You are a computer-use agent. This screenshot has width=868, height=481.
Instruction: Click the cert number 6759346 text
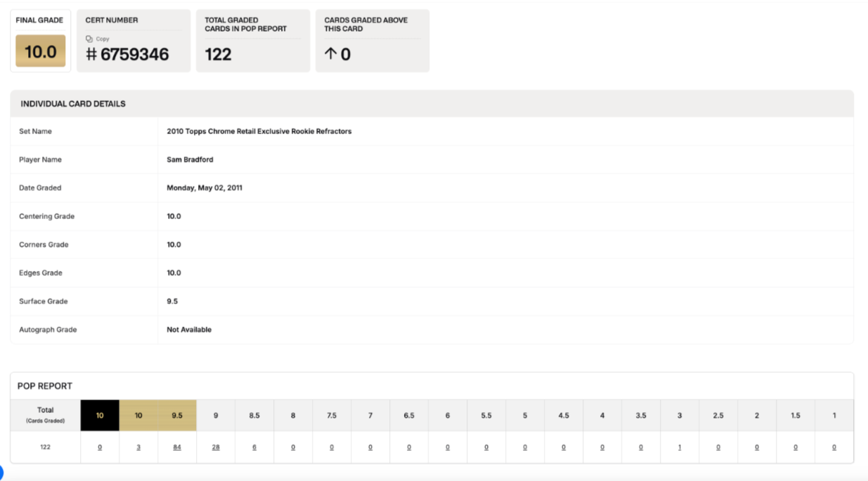coord(134,55)
